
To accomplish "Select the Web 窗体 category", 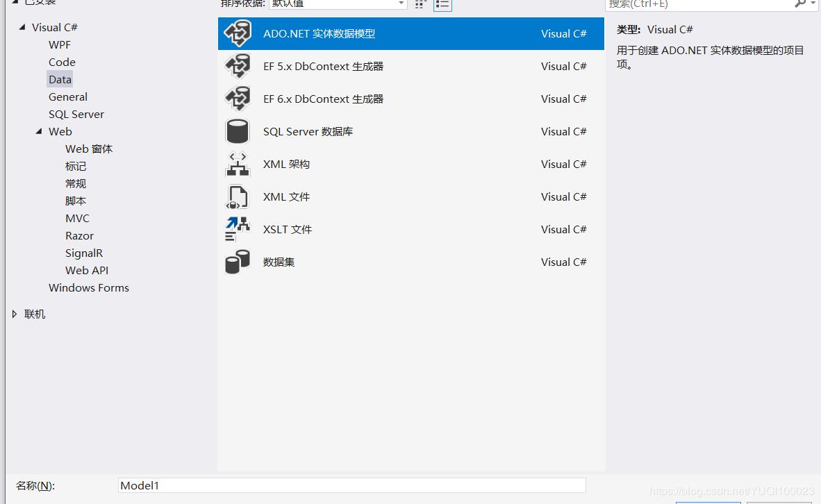I will coord(89,149).
